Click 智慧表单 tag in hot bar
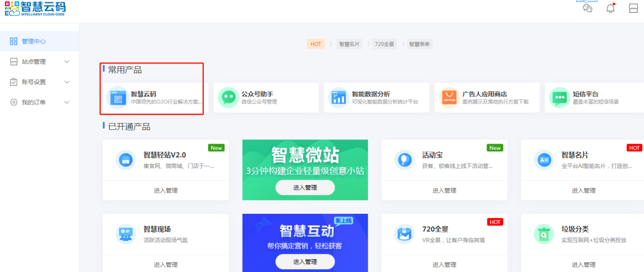 (x=420, y=44)
